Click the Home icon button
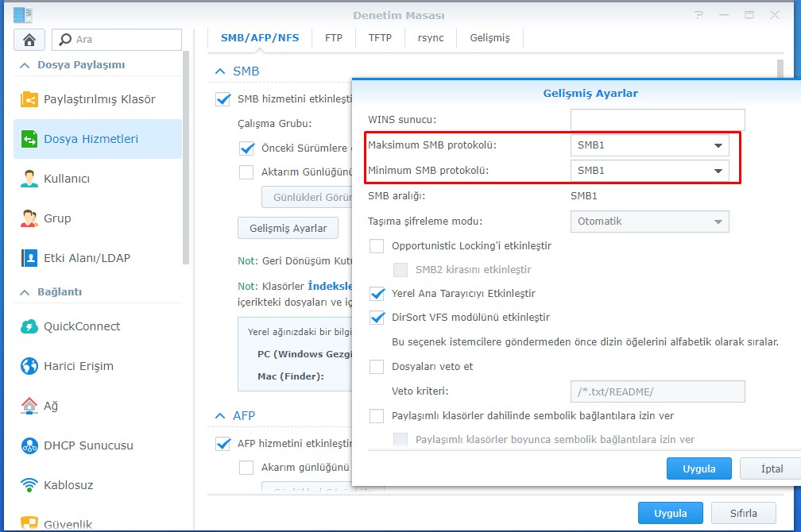Viewport: 801px width, 532px height. click(x=29, y=39)
